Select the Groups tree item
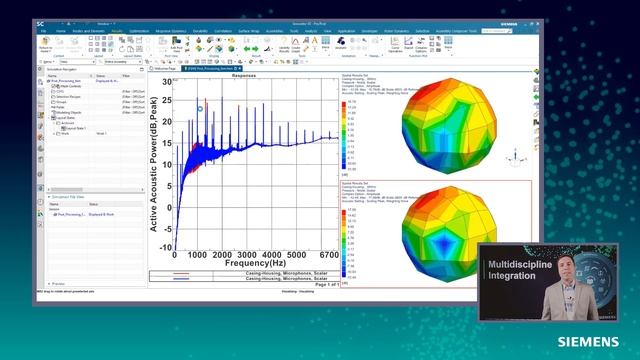 pos(59,102)
